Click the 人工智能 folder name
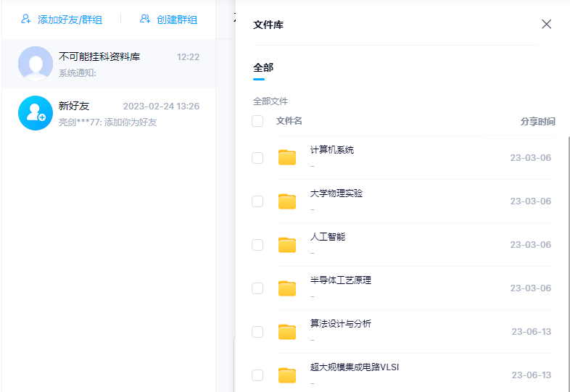Viewport: 570px width, 392px height. click(328, 237)
